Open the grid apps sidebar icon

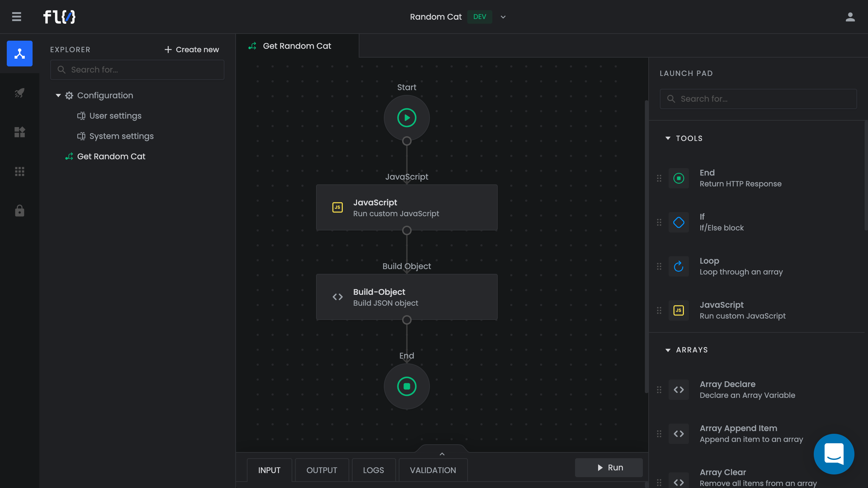20,171
